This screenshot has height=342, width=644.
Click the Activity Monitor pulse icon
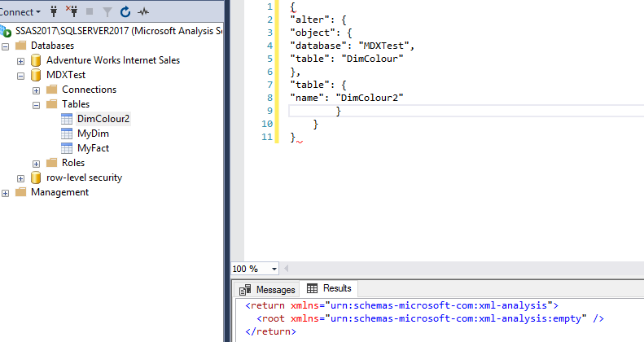click(x=143, y=12)
